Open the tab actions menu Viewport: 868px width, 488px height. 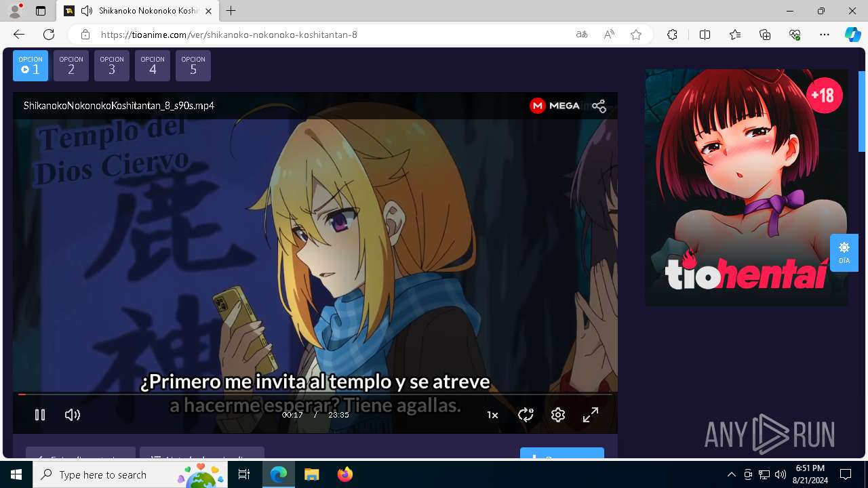[41, 11]
